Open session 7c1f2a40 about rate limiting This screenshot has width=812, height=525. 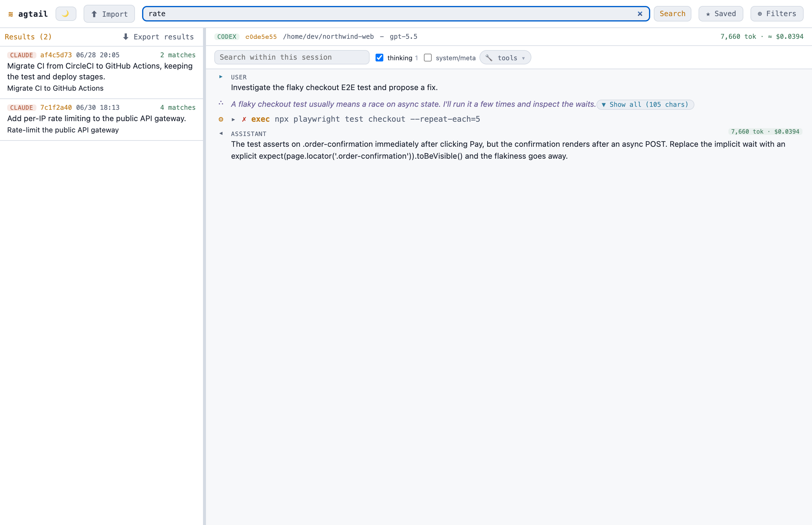click(101, 120)
